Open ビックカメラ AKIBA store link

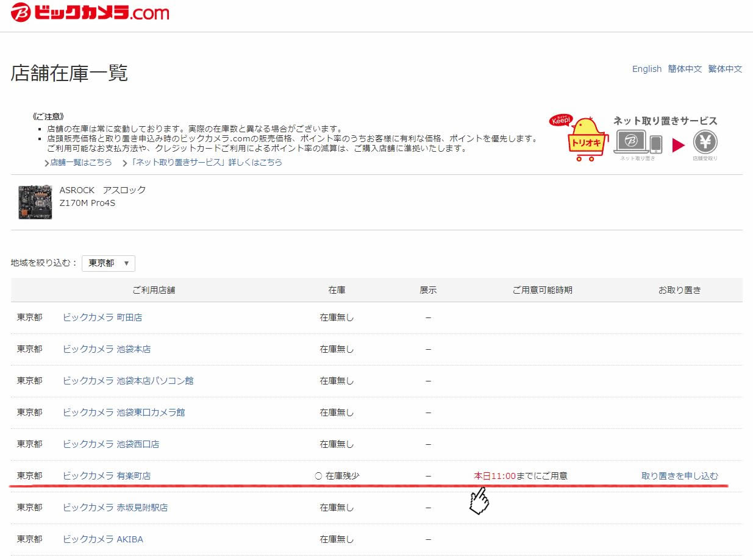click(x=103, y=539)
